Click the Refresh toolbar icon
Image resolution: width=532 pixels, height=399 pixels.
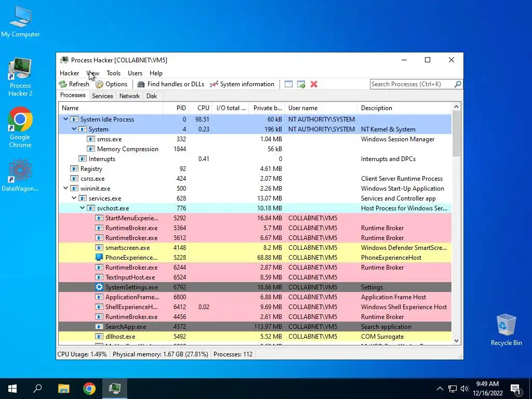coord(63,84)
